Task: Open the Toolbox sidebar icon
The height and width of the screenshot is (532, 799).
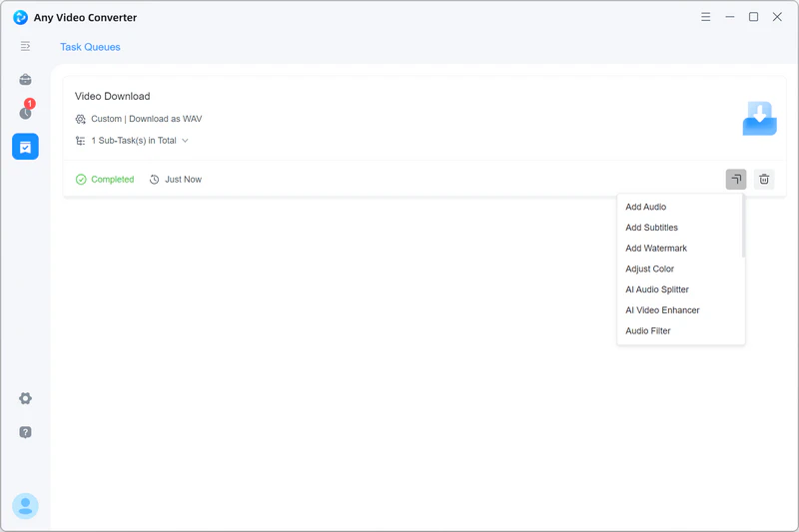Action: coord(25,80)
